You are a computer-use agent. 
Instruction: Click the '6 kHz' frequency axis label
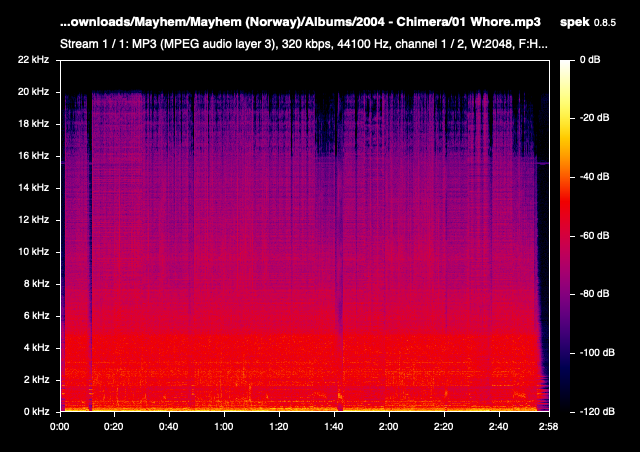36,315
